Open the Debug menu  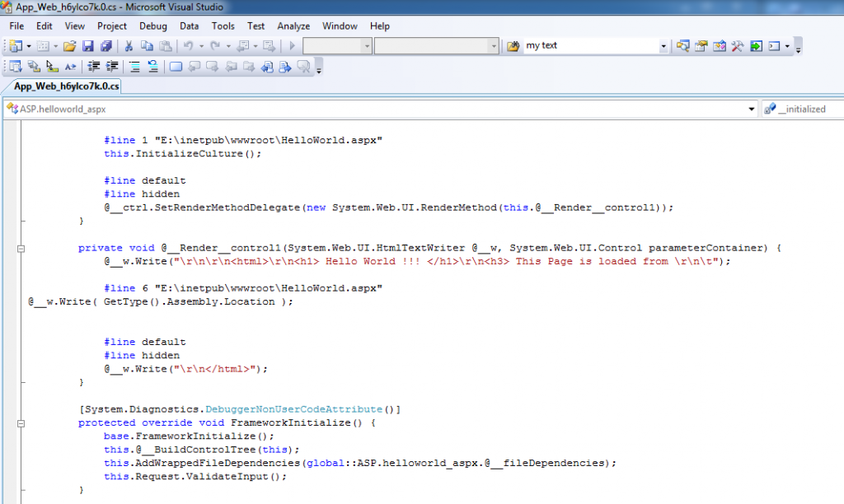point(155,26)
